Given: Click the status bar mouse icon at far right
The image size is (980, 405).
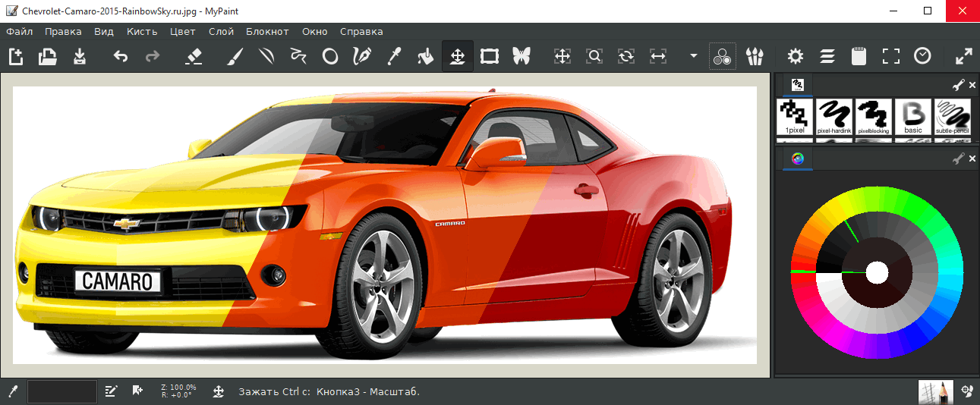Looking at the screenshot, I should (967, 391).
